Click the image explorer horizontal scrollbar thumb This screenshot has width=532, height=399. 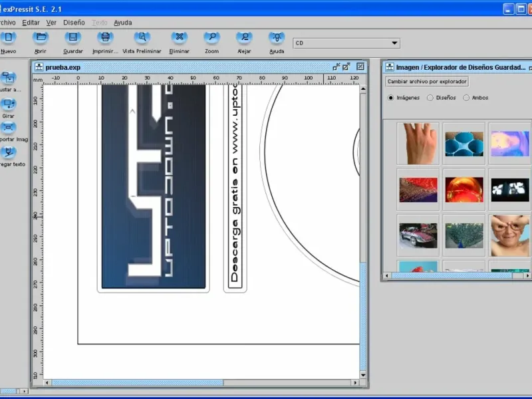[452, 275]
